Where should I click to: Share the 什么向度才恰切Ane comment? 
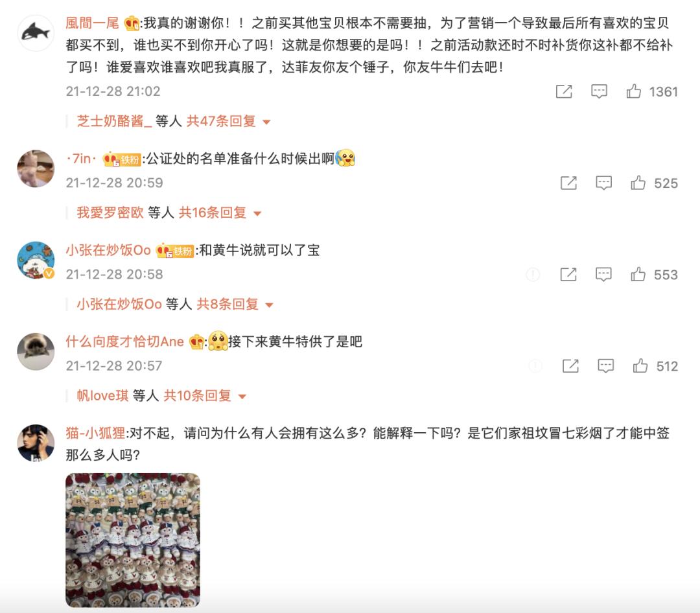[570, 366]
